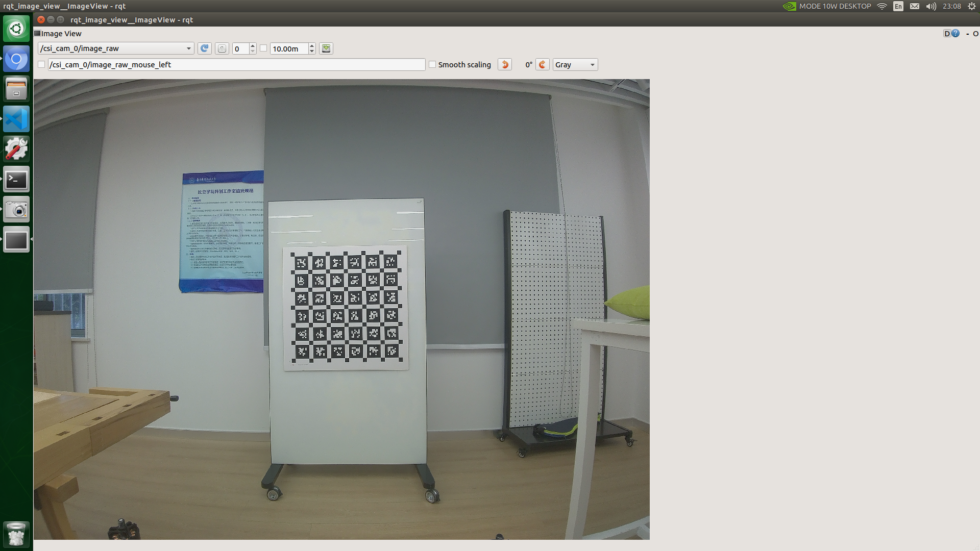Open Visual Studio Code from the dock
This screenshot has width=980, height=551.
16,119
